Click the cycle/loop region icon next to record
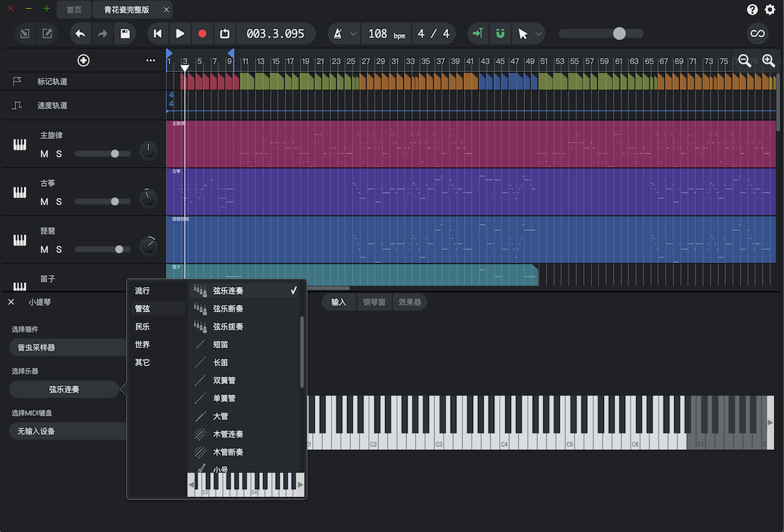Viewport: 784px width, 532px height. [x=225, y=33]
